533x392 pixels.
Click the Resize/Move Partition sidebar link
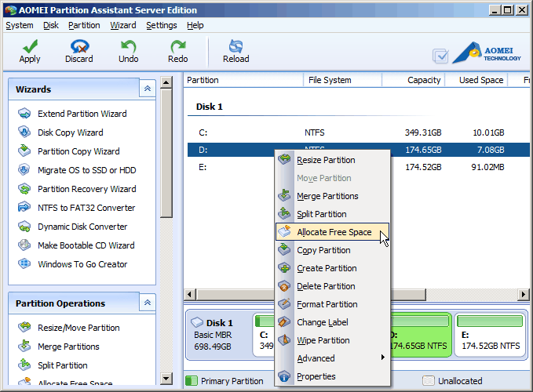coord(78,328)
